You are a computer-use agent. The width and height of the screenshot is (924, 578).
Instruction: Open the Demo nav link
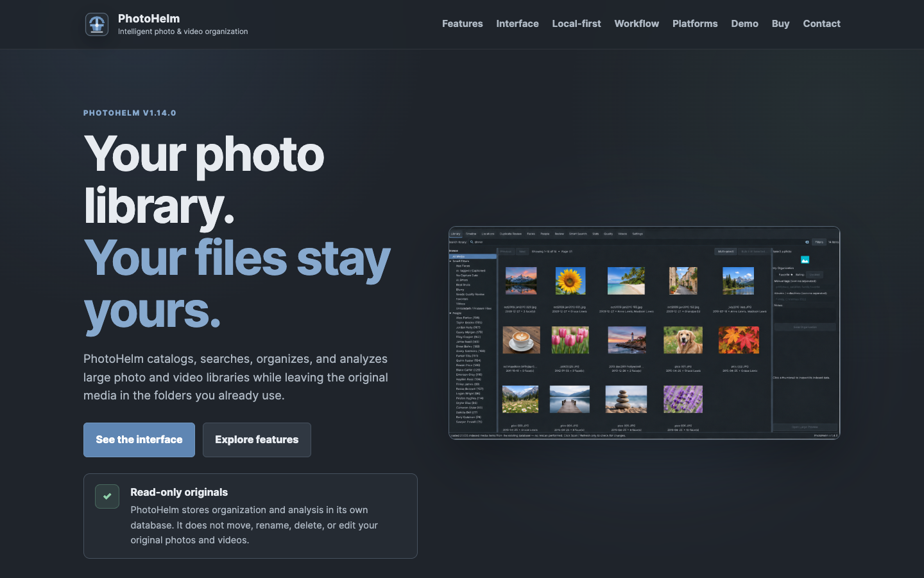point(744,24)
